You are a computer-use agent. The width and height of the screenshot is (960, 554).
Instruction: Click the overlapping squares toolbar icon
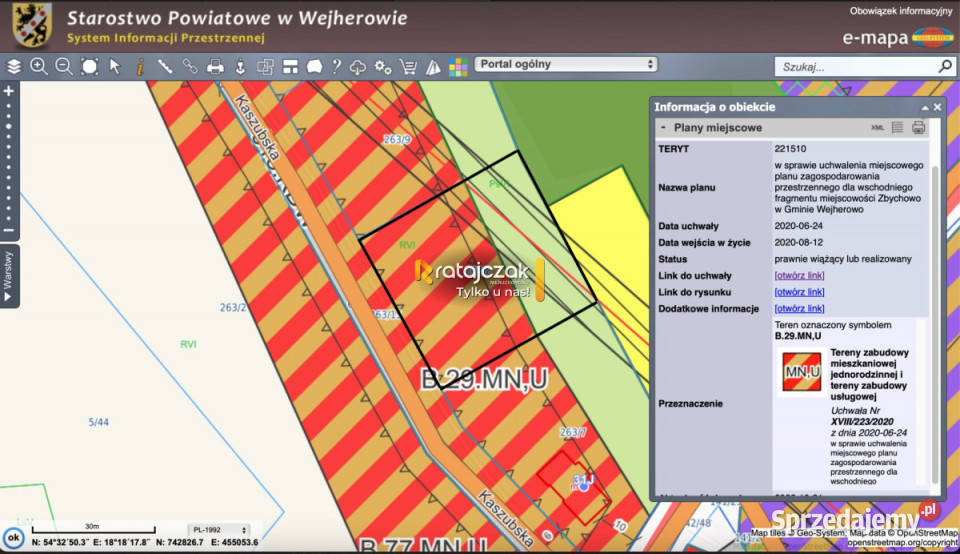click(265, 66)
